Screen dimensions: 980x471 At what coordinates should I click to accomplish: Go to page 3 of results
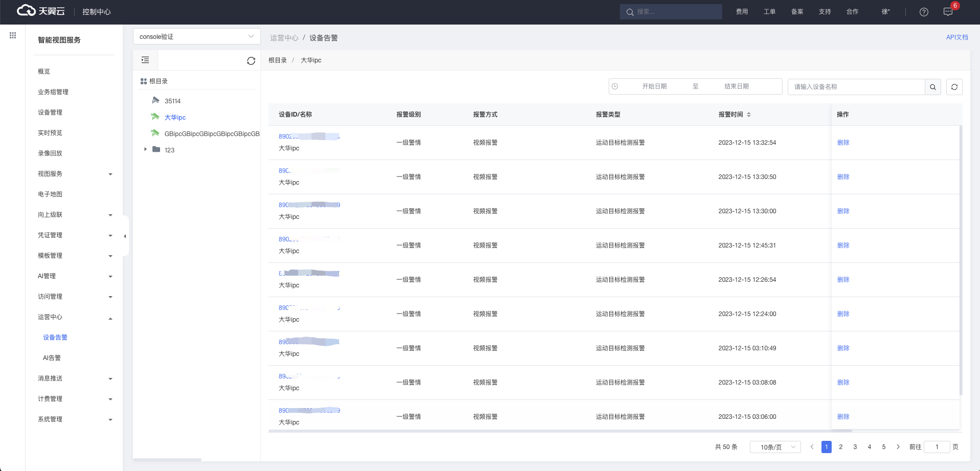coord(855,447)
